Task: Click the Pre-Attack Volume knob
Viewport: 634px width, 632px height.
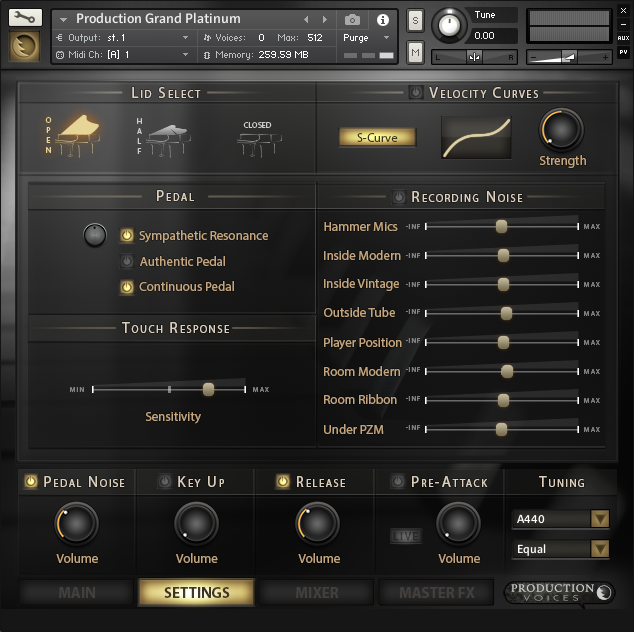Action: point(459,524)
